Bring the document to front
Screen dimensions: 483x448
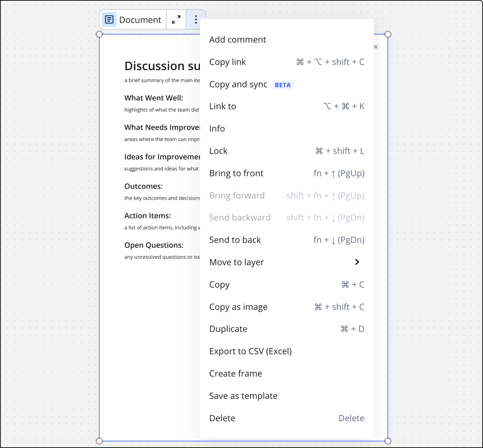click(236, 173)
